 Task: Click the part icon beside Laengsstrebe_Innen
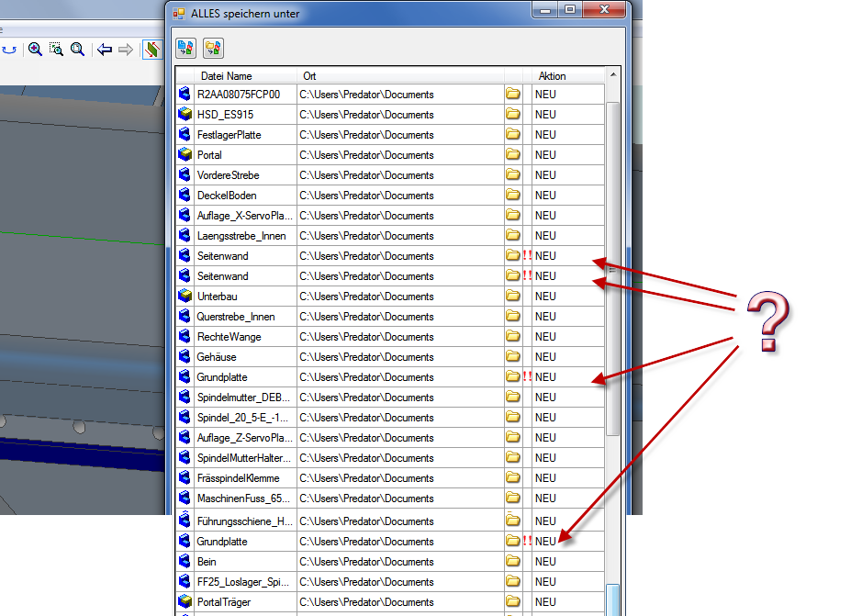tap(185, 235)
